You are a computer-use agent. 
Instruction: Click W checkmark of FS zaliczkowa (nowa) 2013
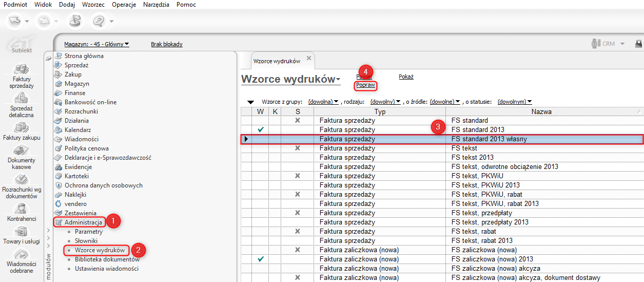(x=261, y=259)
